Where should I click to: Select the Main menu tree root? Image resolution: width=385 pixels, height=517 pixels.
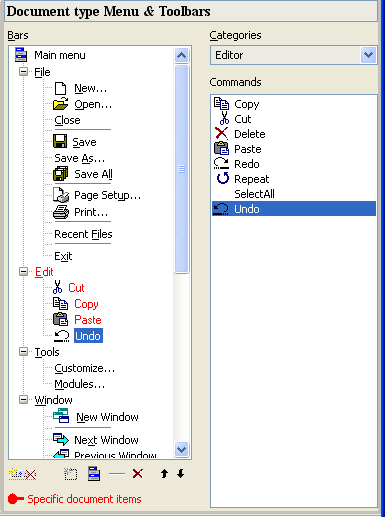[x=60, y=55]
